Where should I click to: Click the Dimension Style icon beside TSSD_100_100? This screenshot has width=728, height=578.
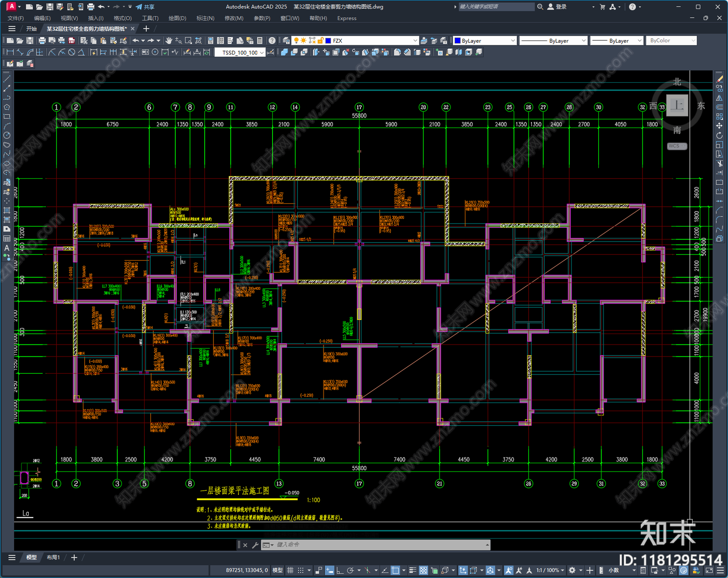click(x=270, y=52)
